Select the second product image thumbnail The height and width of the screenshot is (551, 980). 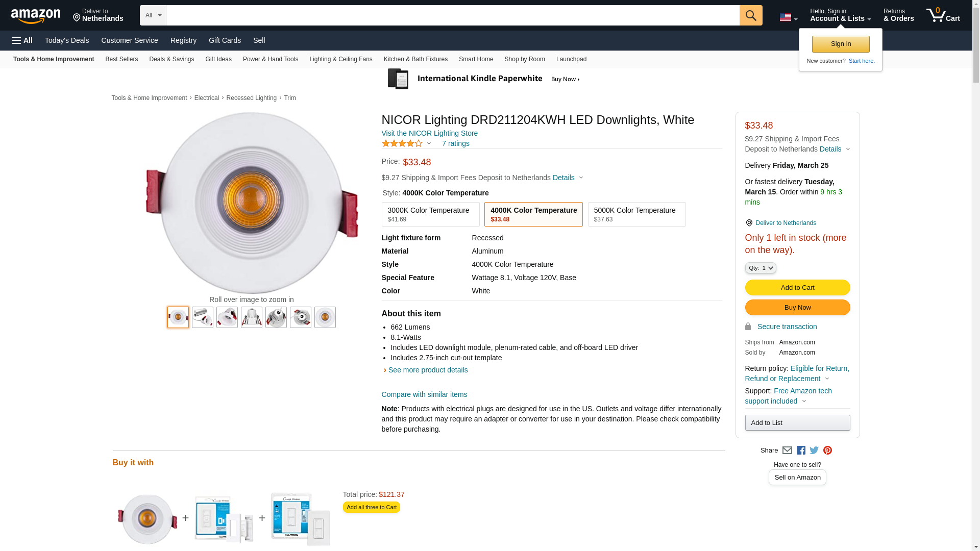coord(203,317)
